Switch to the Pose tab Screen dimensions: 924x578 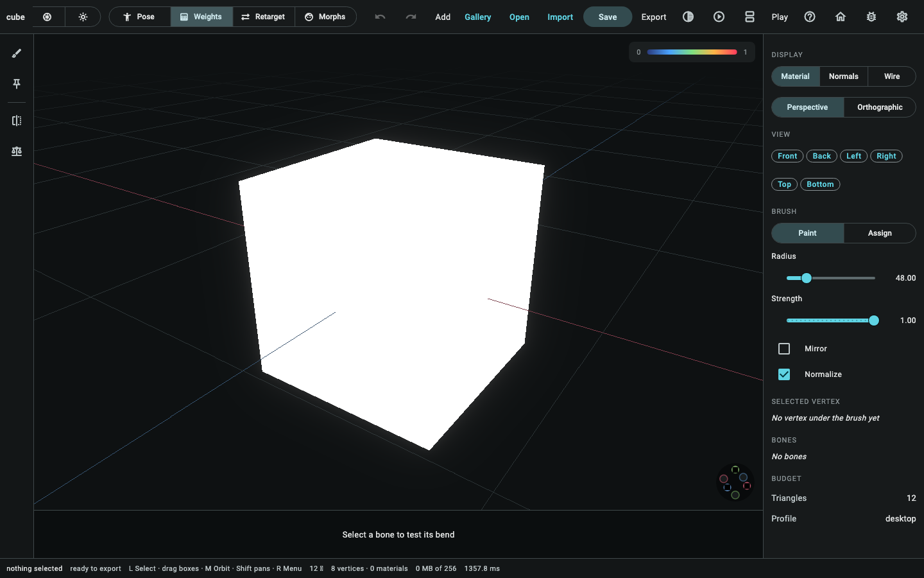[x=140, y=17]
